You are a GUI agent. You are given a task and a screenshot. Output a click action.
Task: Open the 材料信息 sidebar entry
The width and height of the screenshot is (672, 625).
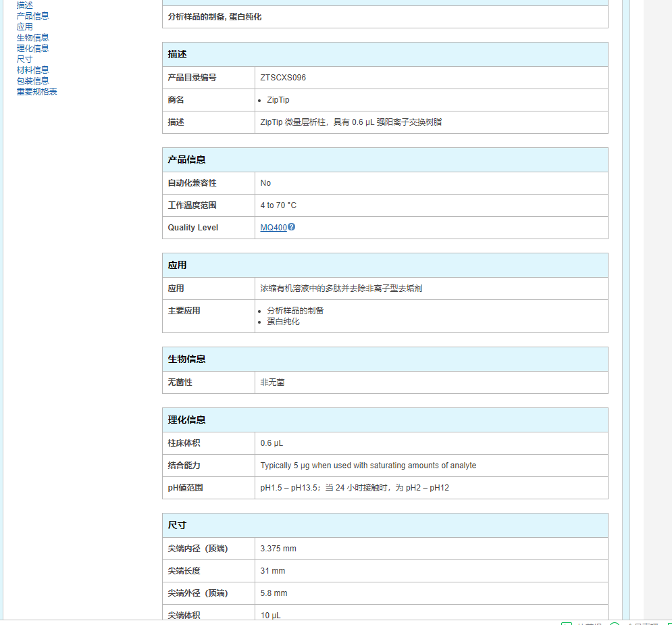pyautogui.click(x=32, y=70)
